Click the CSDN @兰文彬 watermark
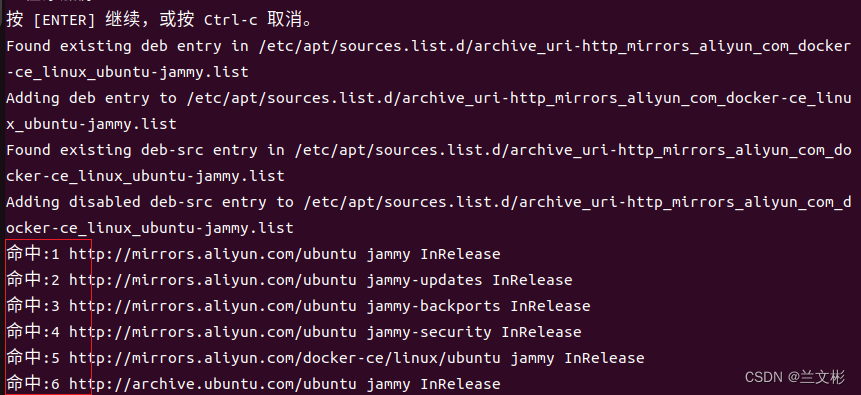 click(795, 377)
